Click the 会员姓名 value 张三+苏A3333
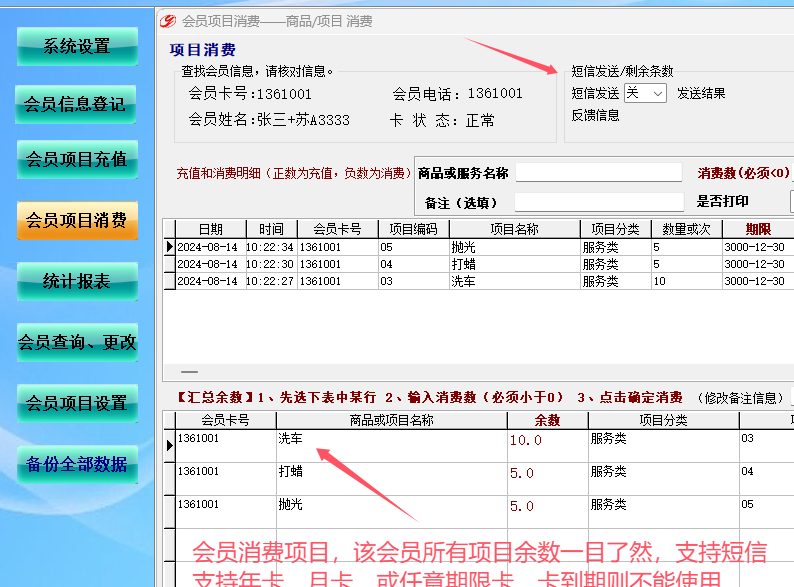 pos(303,120)
